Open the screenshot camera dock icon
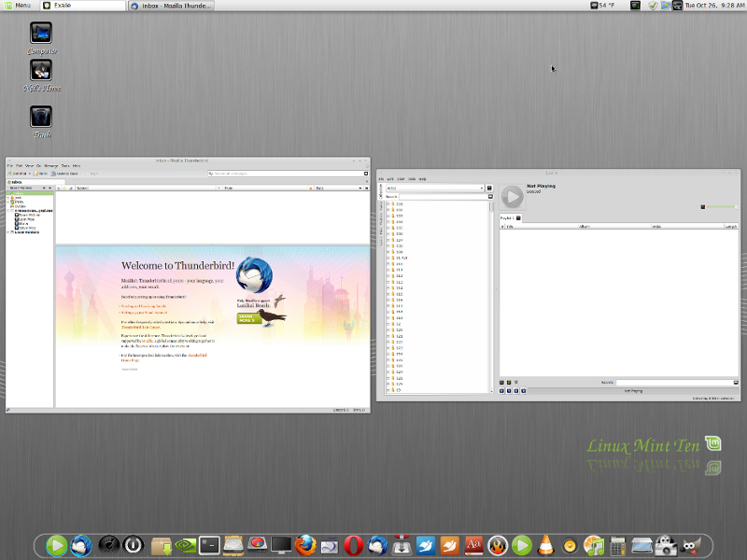 click(666, 545)
